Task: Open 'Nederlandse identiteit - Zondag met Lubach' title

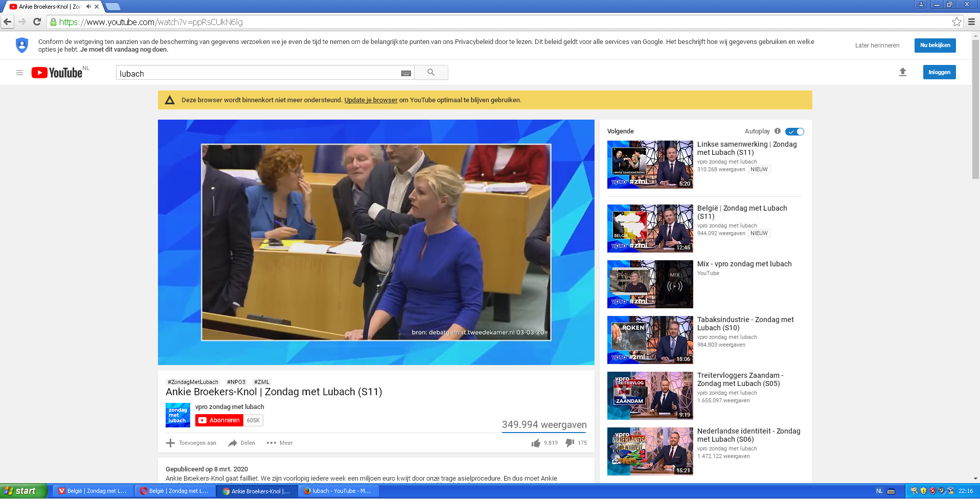Action: (x=749, y=435)
